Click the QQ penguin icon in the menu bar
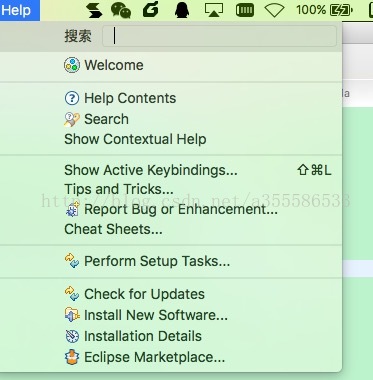 (182, 10)
